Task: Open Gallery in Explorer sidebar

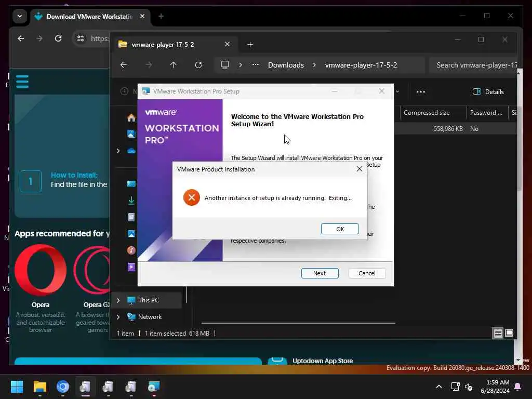Action: click(131, 134)
